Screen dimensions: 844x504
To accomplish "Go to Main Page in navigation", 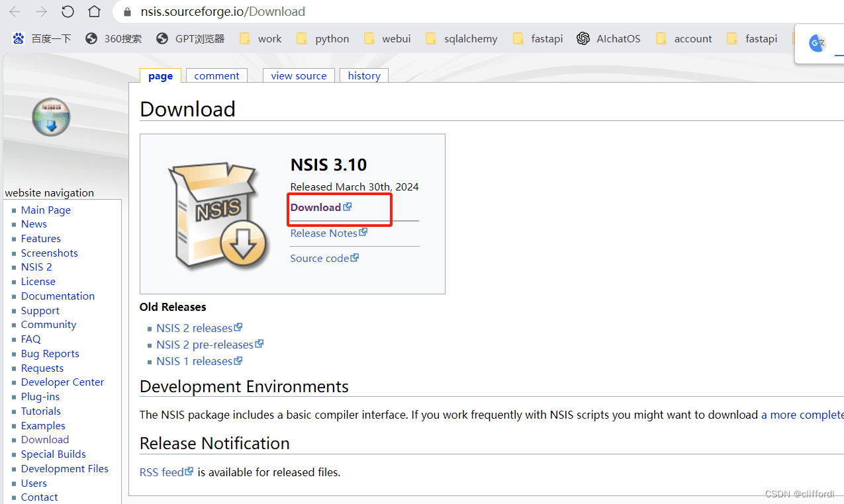I will 46,210.
